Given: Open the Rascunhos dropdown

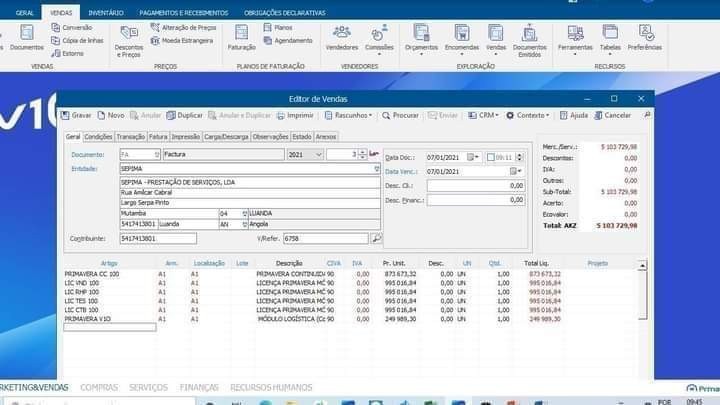Looking at the screenshot, I should pyautogui.click(x=349, y=115).
